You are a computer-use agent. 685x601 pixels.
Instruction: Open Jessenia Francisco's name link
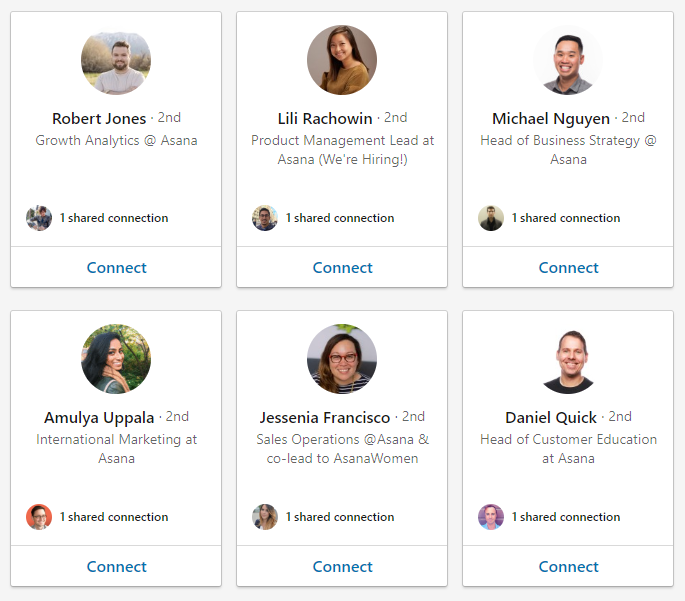[325, 417]
